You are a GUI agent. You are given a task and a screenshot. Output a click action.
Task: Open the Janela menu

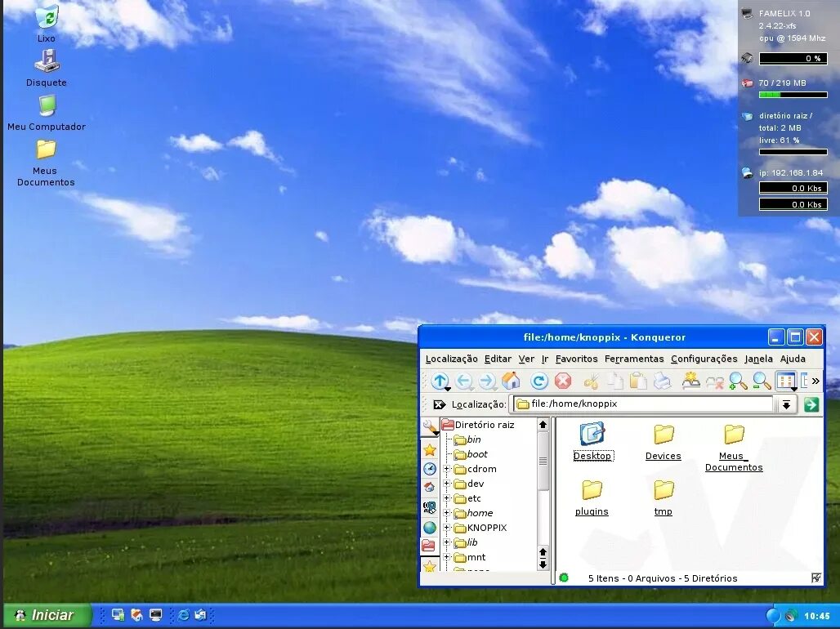(758, 359)
